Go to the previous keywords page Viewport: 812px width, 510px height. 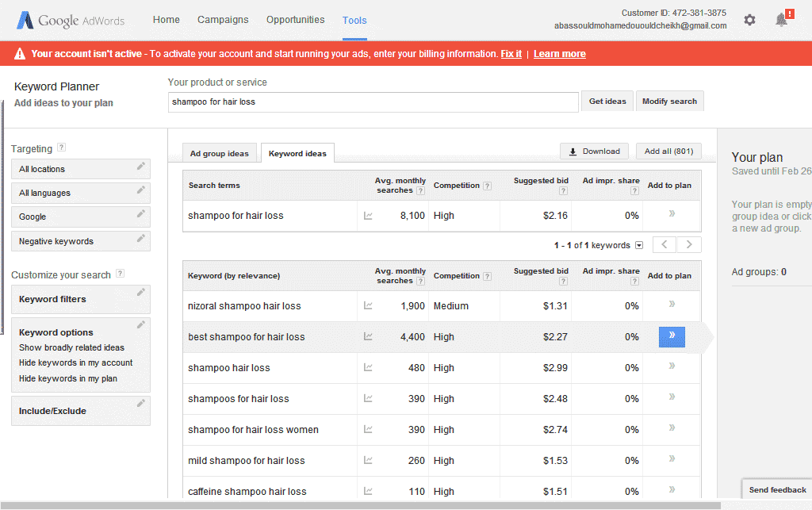665,245
